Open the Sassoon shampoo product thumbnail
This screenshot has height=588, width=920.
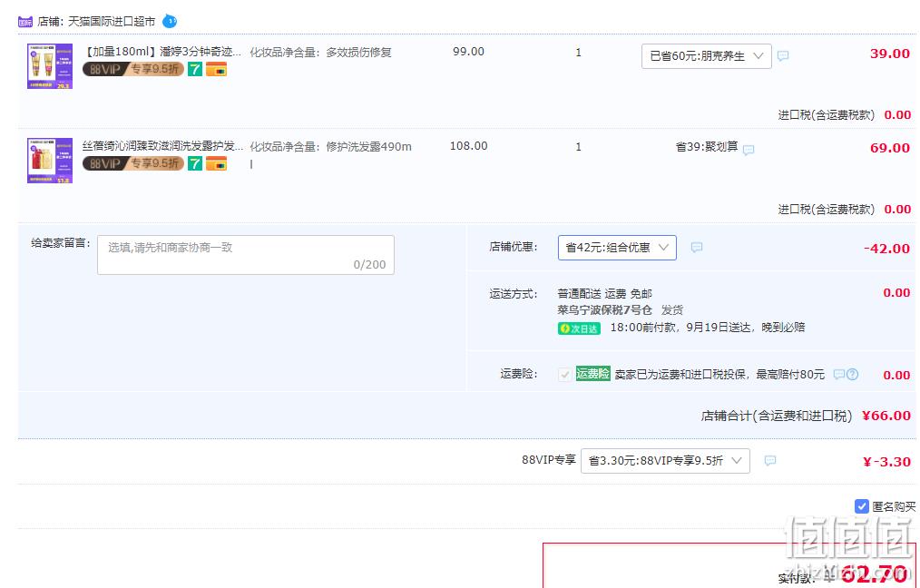[x=50, y=161]
